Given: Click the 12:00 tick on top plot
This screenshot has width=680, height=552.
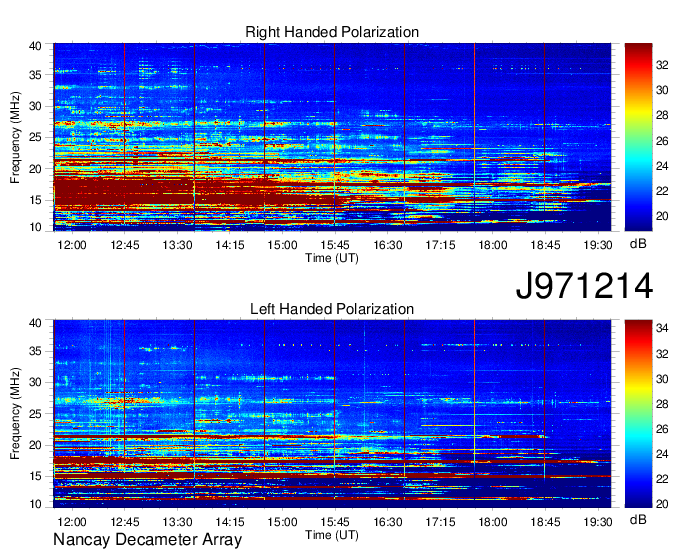Looking at the screenshot, I should (72, 245).
